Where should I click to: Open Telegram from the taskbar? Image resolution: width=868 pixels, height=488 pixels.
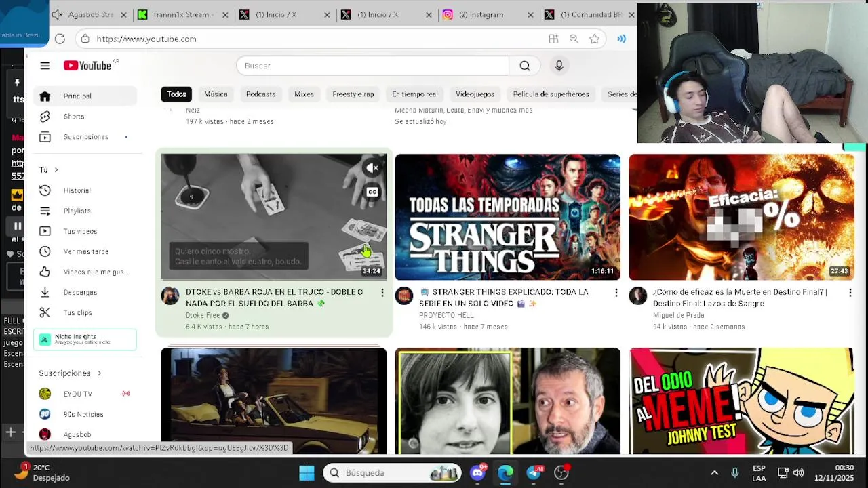point(534,472)
